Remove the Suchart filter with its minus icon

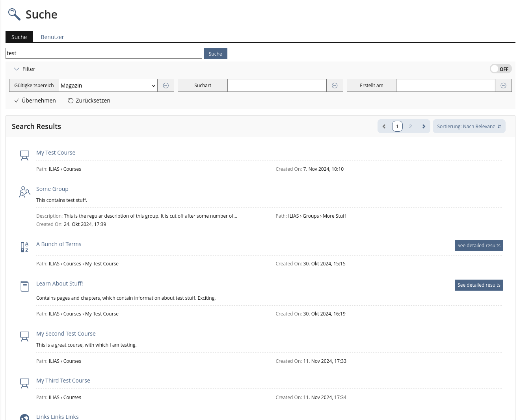tap(335, 86)
